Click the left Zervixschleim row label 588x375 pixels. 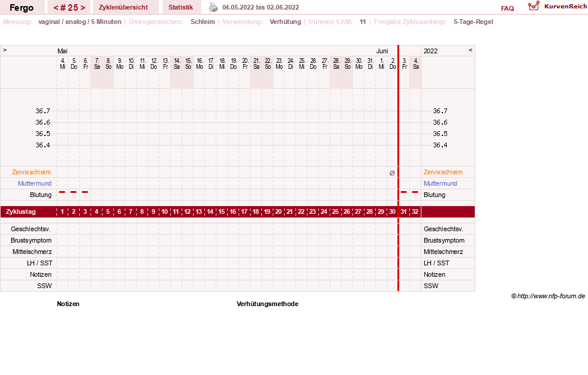31,172
